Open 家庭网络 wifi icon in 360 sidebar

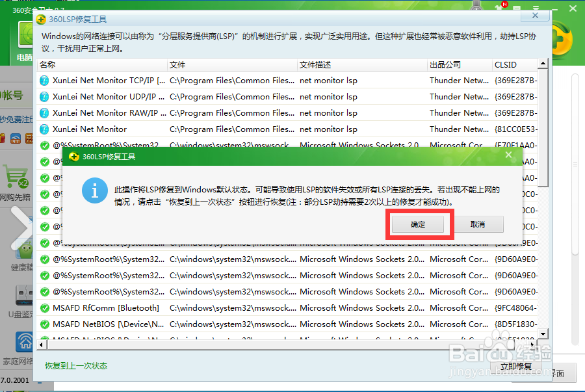click(25, 341)
